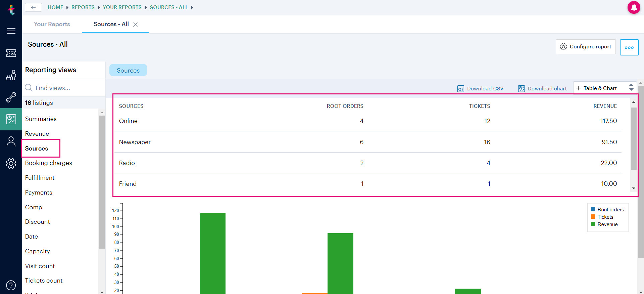The width and height of the screenshot is (644, 294).
Task: Select the Booking charges reporting view
Action: coord(49,163)
